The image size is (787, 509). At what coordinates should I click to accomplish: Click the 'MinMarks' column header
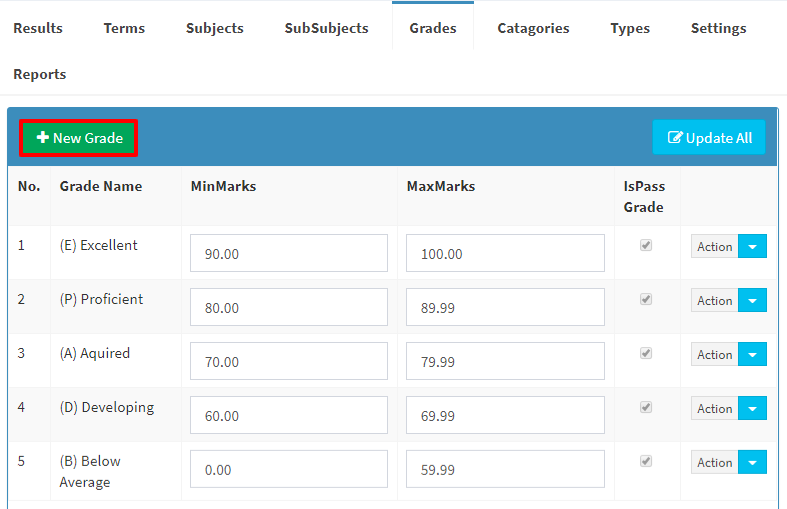click(223, 186)
